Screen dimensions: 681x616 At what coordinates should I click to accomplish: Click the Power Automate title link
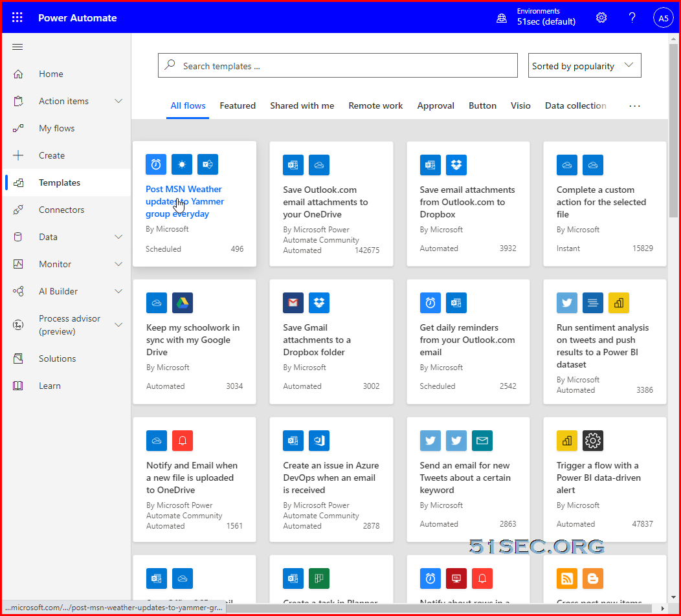pos(77,18)
